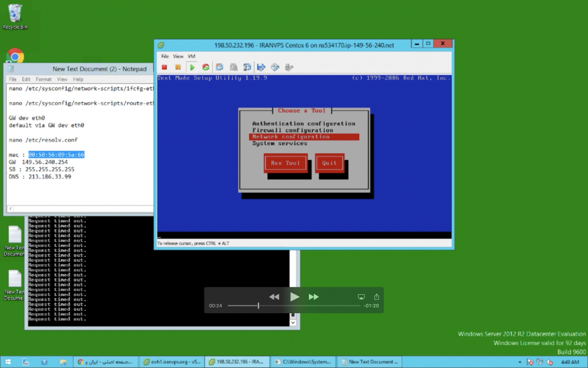588x368 pixels.
Task: Open the Format menu in Notepad
Action: pos(43,79)
